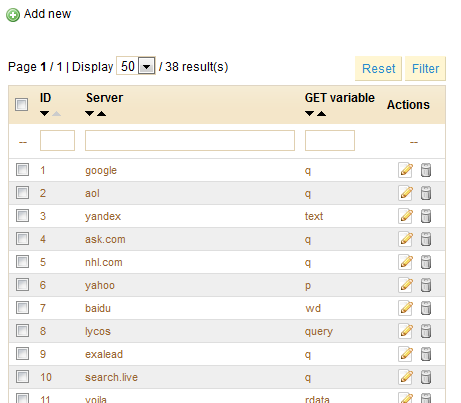Focus the Server filter field
Screen dimensions: 461x403
[x=190, y=140]
